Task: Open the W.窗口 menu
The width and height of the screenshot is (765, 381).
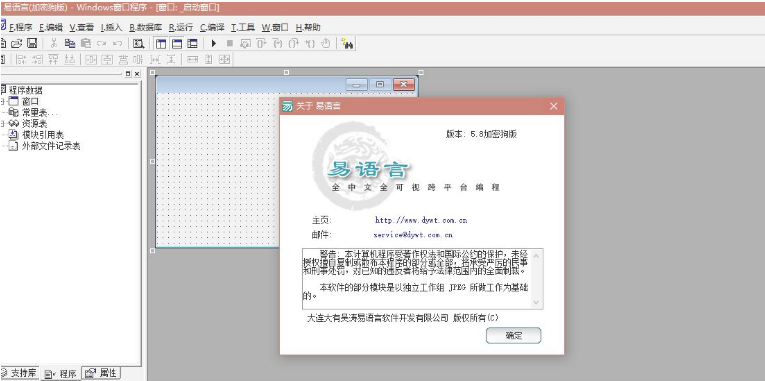Action: click(x=275, y=27)
